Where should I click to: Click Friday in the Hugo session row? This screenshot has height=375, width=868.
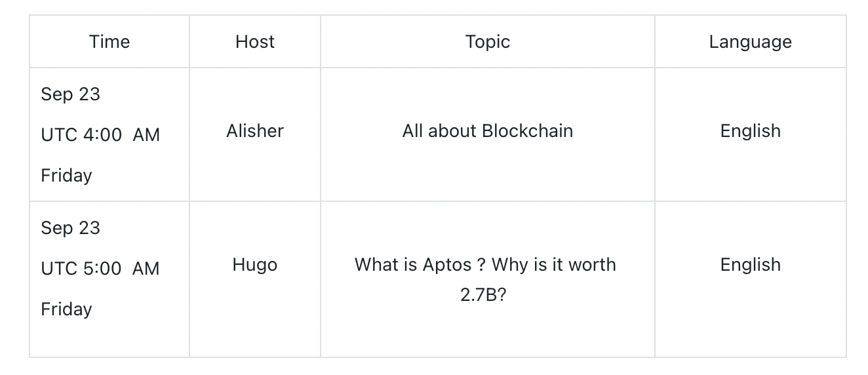[66, 309]
